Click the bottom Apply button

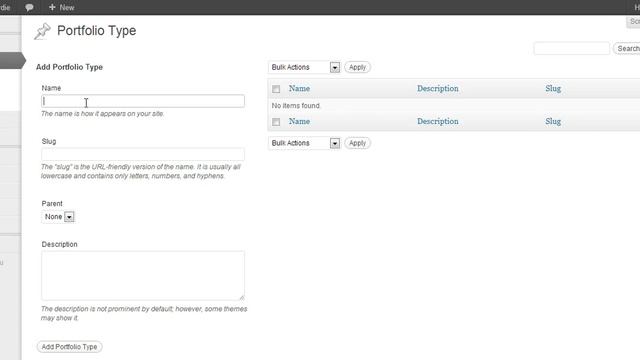tap(357, 143)
